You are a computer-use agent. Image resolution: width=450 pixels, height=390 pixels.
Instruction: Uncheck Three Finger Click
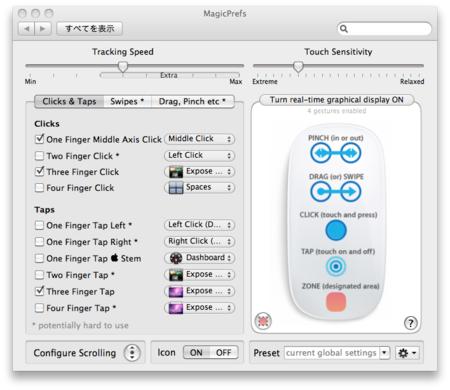tap(39, 171)
